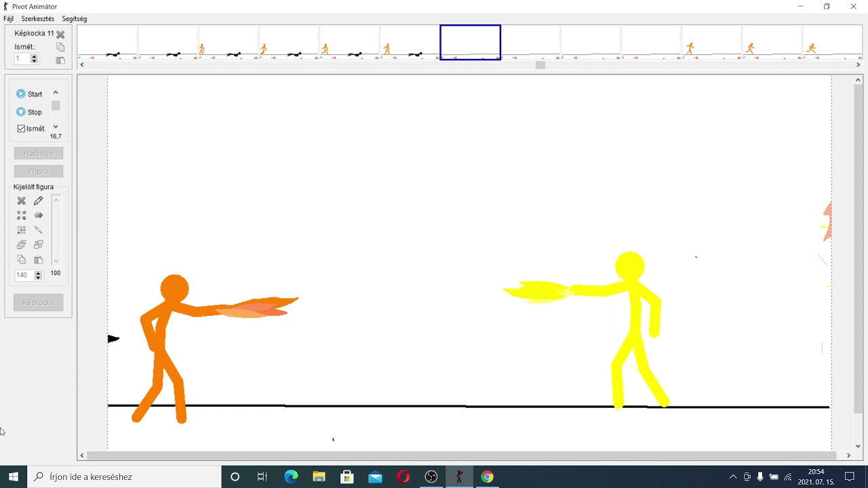
Task: Click the yellow stick figure's head
Action: 630,266
